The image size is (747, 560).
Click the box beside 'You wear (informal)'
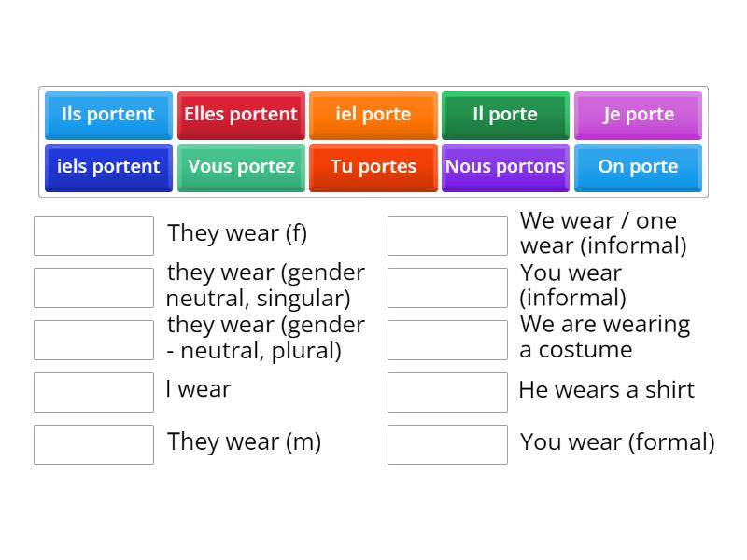click(x=447, y=287)
